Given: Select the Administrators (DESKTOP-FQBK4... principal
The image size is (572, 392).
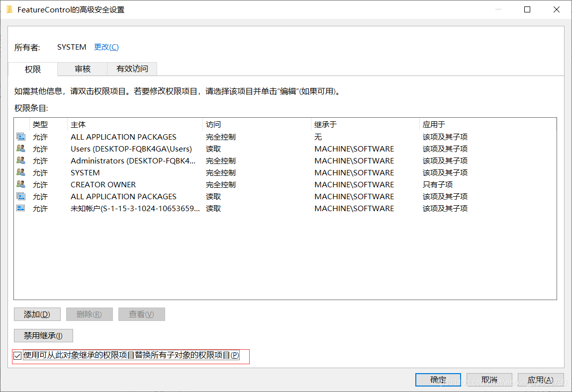Looking at the screenshot, I should pyautogui.click(x=133, y=160).
